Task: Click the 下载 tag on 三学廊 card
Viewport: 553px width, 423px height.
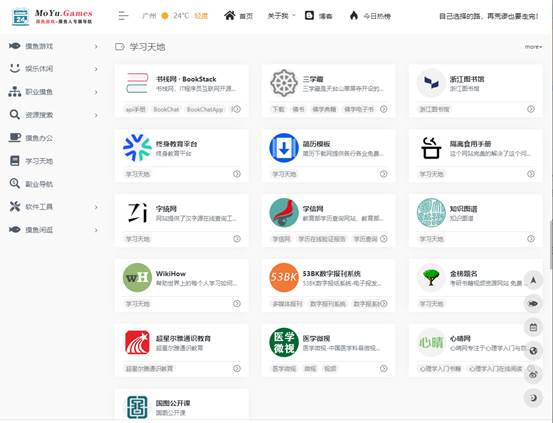Action: 279,109
